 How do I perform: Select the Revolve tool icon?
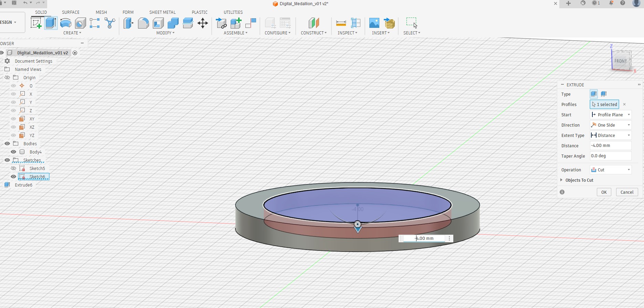coord(65,23)
